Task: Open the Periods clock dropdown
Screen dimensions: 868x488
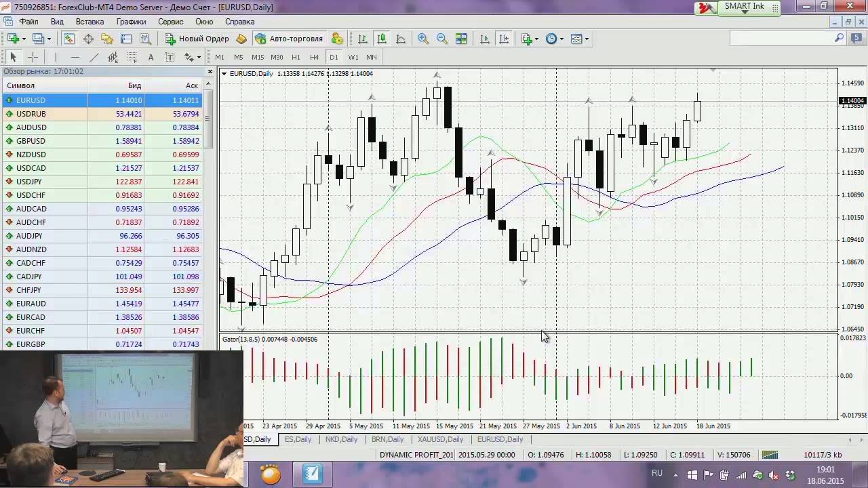Action: (x=555, y=39)
